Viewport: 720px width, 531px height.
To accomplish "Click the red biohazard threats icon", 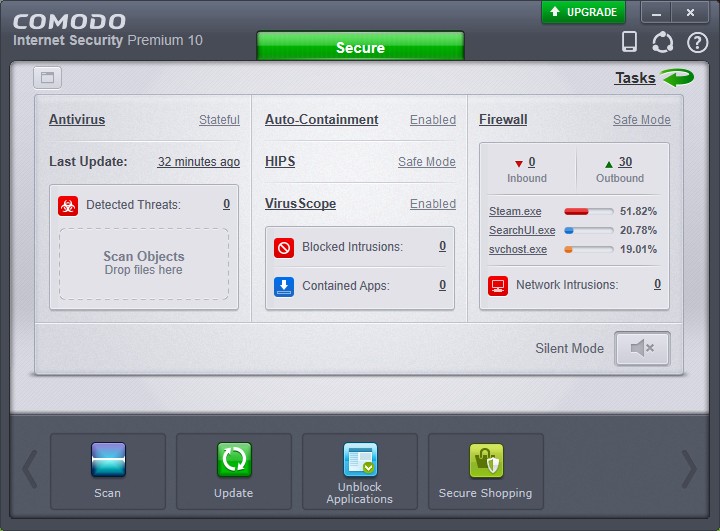I will 68,206.
